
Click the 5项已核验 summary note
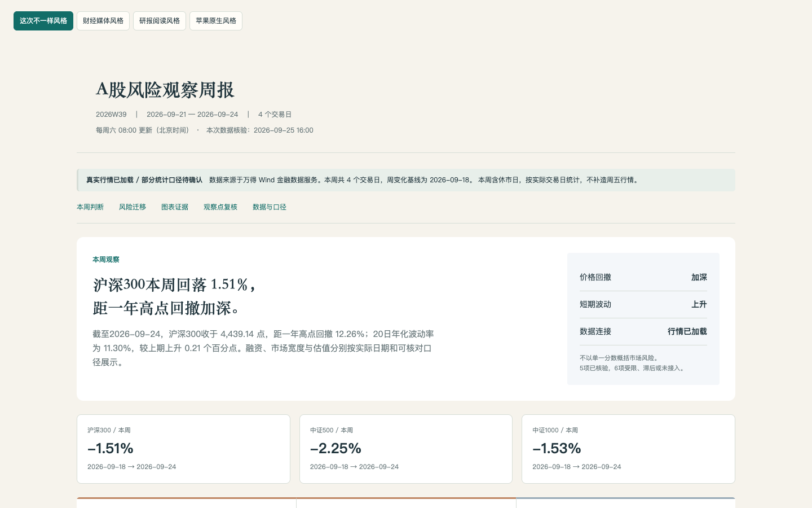pos(633,368)
